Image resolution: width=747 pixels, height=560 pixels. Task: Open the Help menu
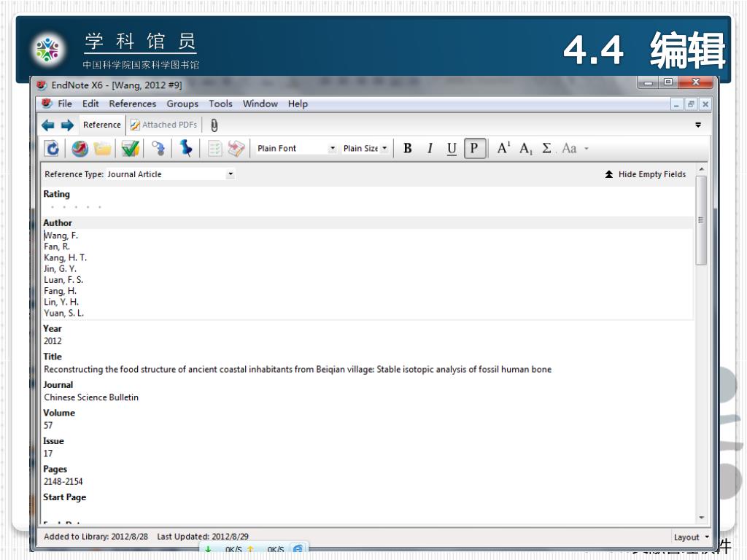click(298, 104)
